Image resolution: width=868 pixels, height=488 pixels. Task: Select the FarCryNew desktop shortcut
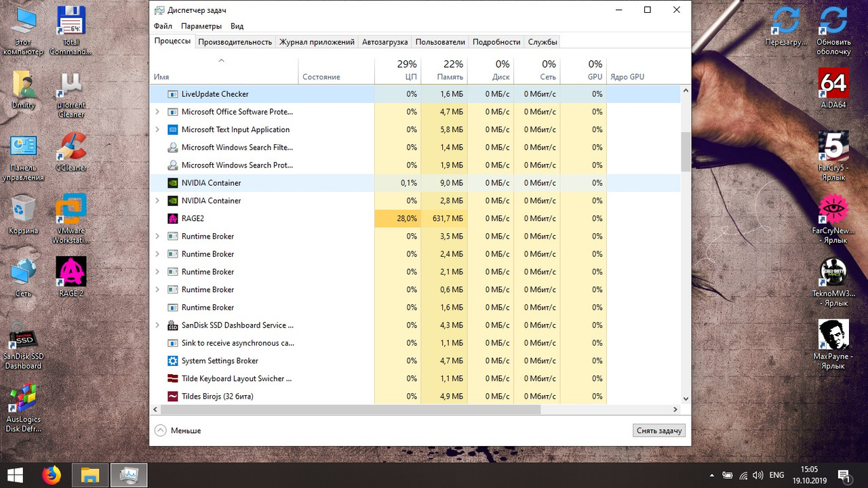[x=833, y=218]
